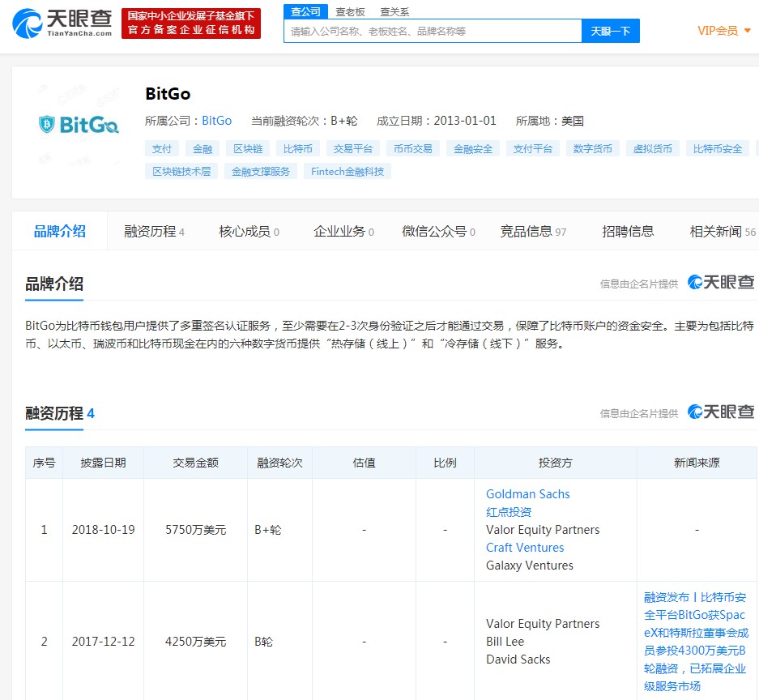
Task: Click the Fintech金融科技 tag
Action: [x=348, y=172]
